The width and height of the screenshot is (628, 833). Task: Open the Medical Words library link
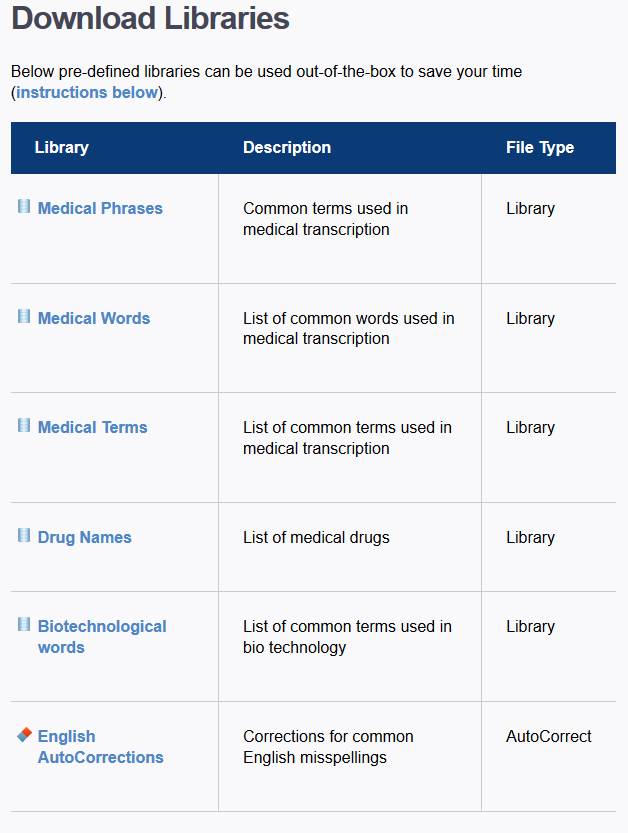coord(94,318)
